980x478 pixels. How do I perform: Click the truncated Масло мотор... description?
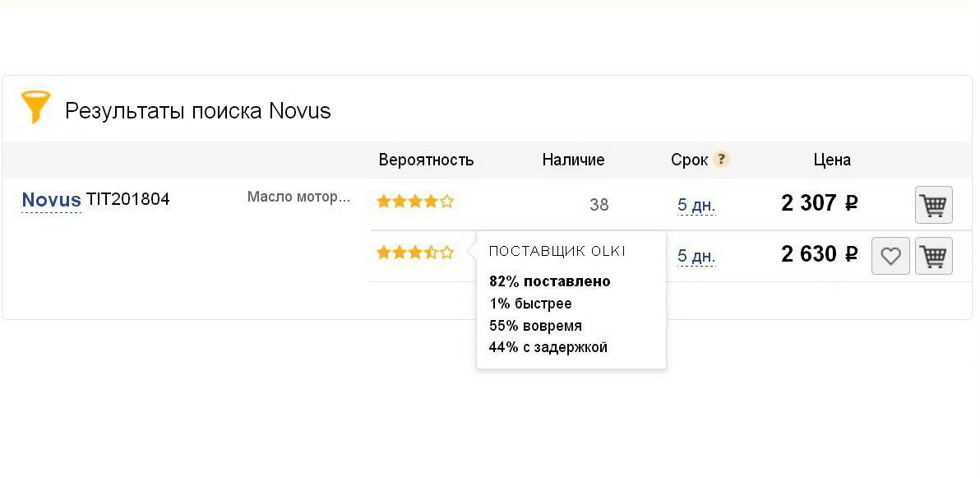(298, 197)
